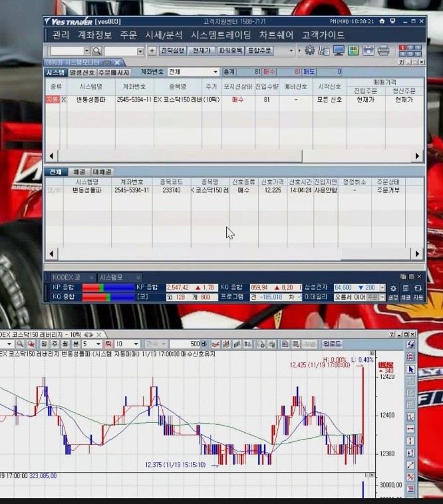443x504 pixels.
Task: Toggle the 주문메시지 view button
Action: (x=114, y=72)
